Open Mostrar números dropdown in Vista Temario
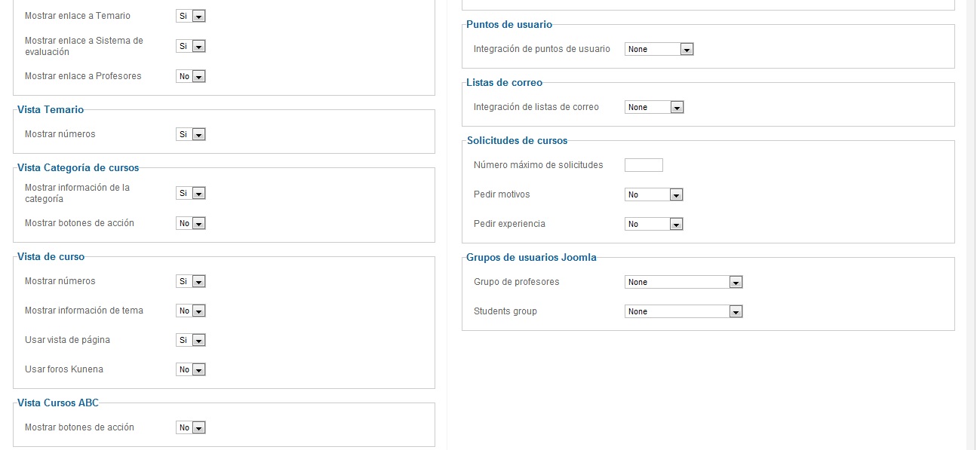The image size is (980, 450). 191,134
